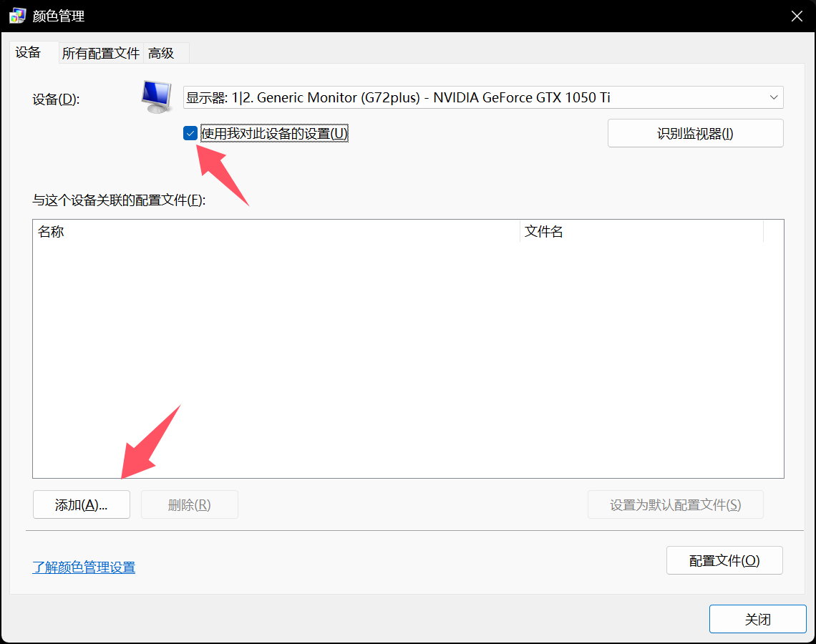Click the monitor icon beside the device list
The height and width of the screenshot is (644, 816).
(x=157, y=97)
